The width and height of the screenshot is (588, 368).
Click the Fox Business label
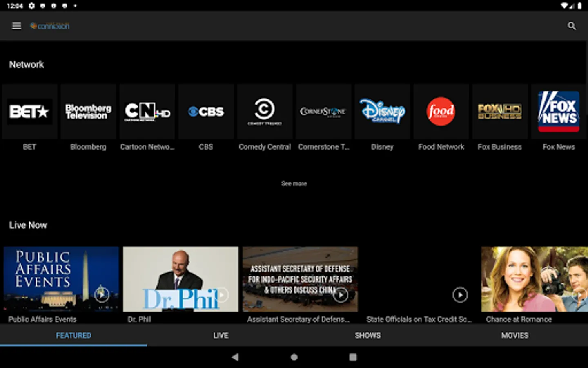[500, 147]
